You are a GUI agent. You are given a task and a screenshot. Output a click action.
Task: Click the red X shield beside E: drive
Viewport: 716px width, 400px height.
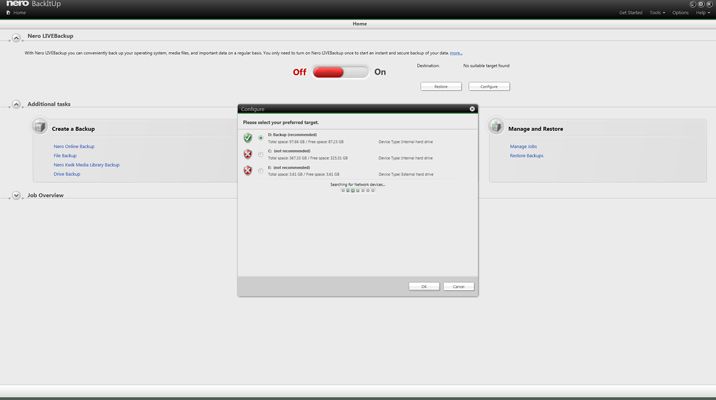pos(247,170)
